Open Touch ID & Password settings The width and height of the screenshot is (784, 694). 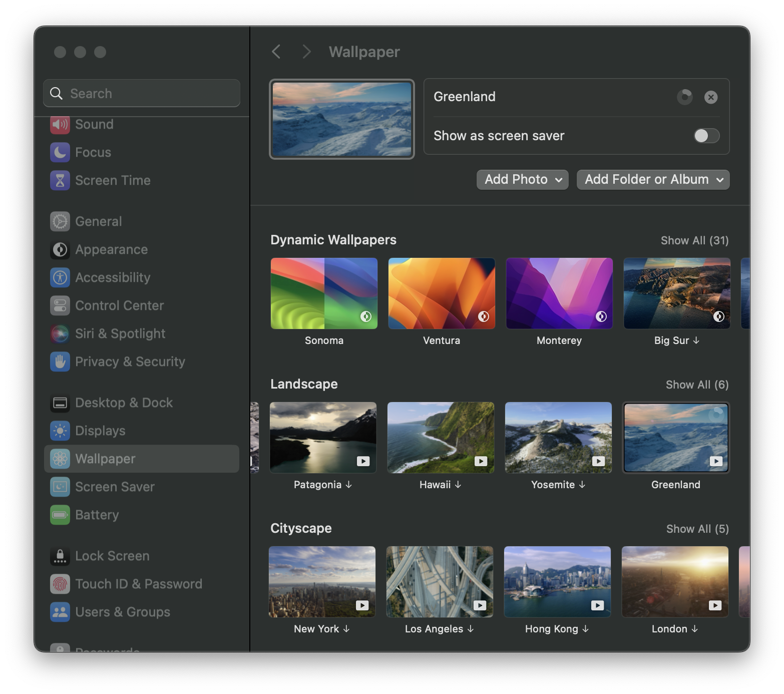[x=142, y=584]
